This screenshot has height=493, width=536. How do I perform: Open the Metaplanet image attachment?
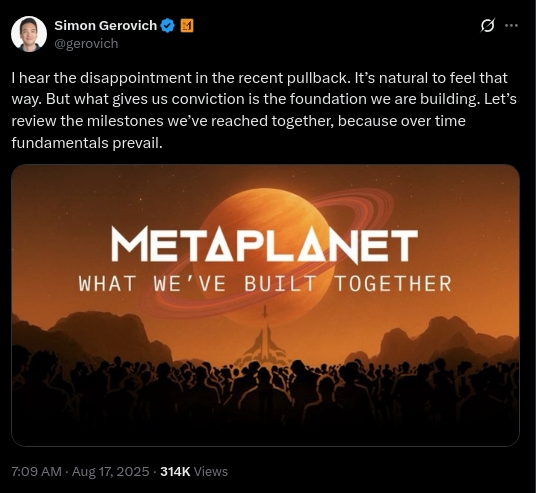266,305
